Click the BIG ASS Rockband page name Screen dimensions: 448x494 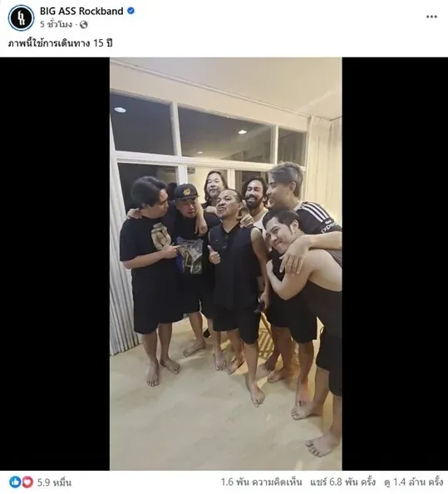point(81,11)
